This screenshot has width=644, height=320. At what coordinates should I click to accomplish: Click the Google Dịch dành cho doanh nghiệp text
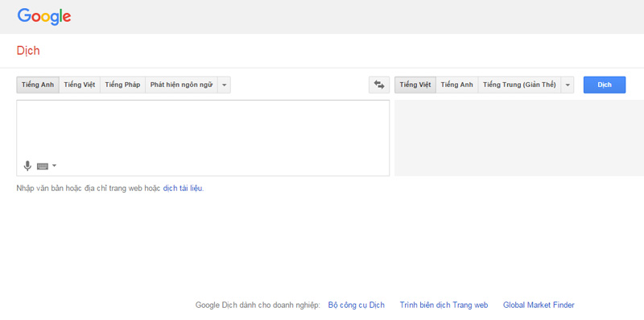(x=258, y=305)
